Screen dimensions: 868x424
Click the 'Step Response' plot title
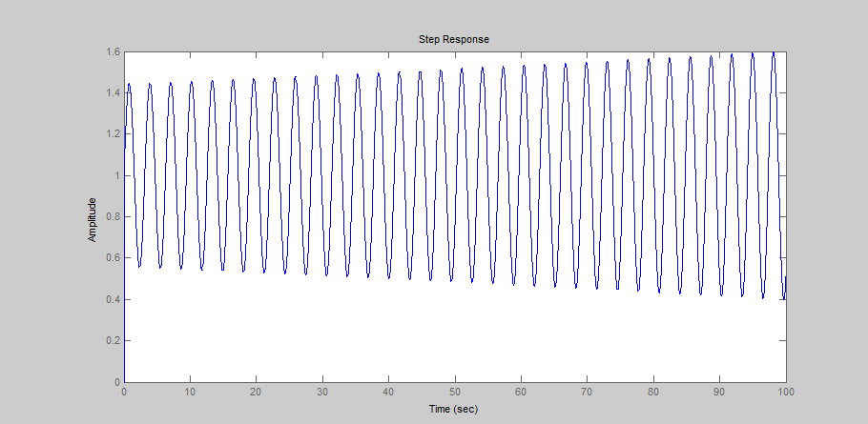(454, 39)
